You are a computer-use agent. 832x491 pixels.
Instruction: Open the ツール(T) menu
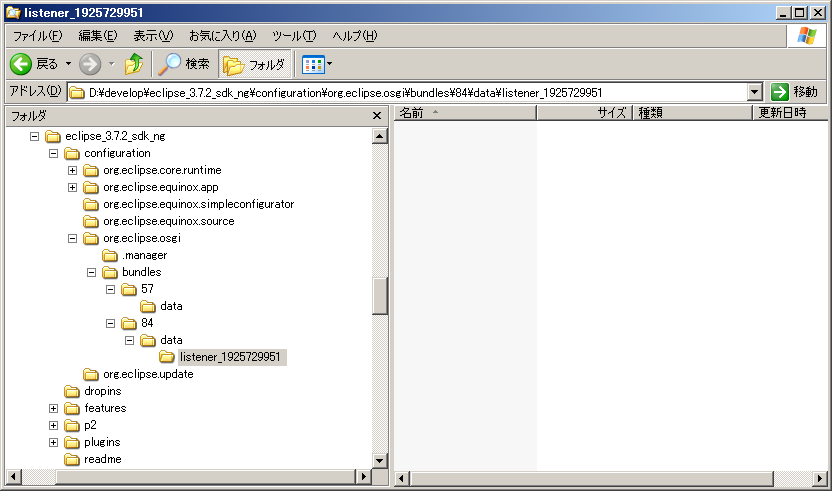tap(294, 36)
